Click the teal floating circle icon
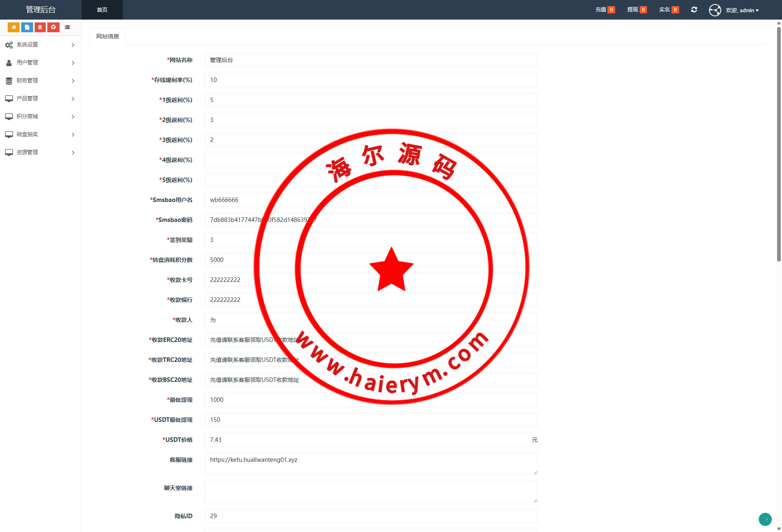The height and width of the screenshot is (532, 782). click(765, 519)
